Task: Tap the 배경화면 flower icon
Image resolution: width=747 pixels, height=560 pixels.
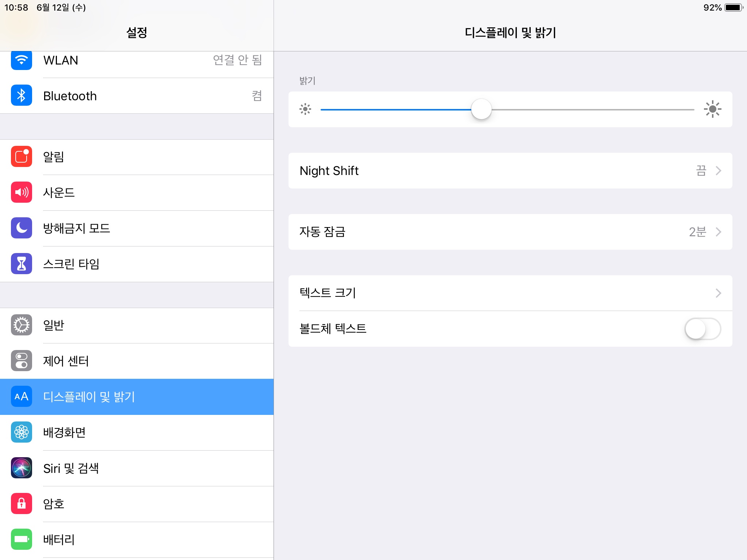Action: pos(22,432)
